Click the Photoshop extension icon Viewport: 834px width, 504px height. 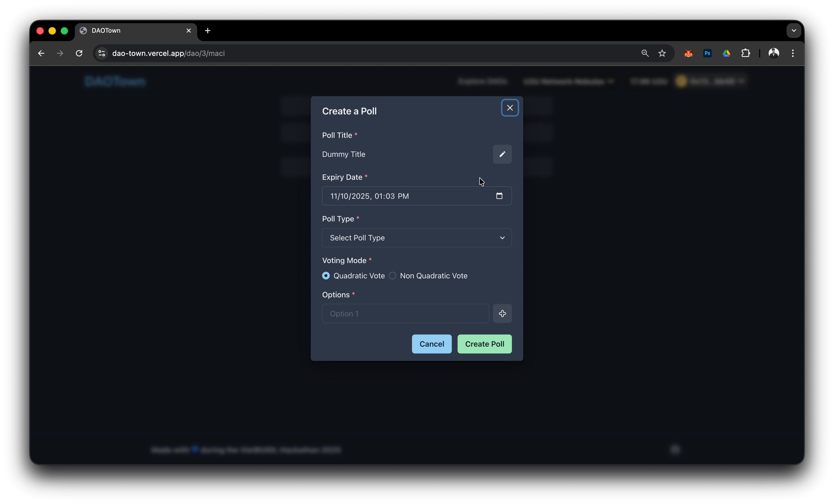tap(707, 53)
